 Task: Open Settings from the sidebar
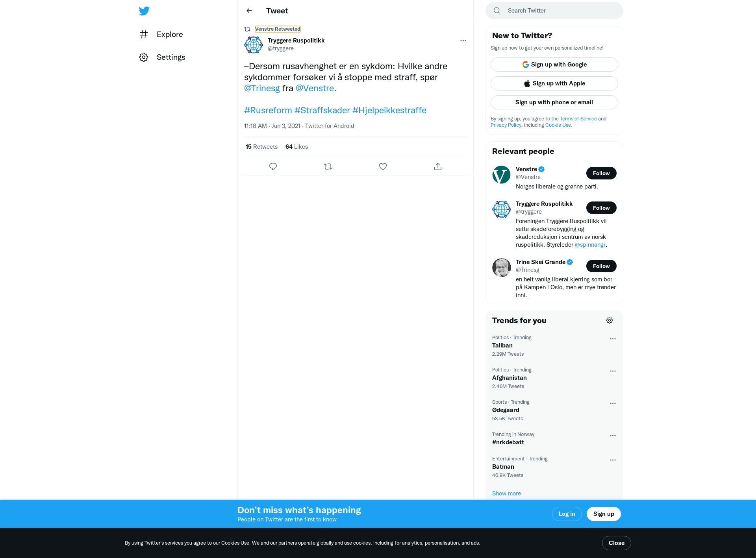pos(162,57)
